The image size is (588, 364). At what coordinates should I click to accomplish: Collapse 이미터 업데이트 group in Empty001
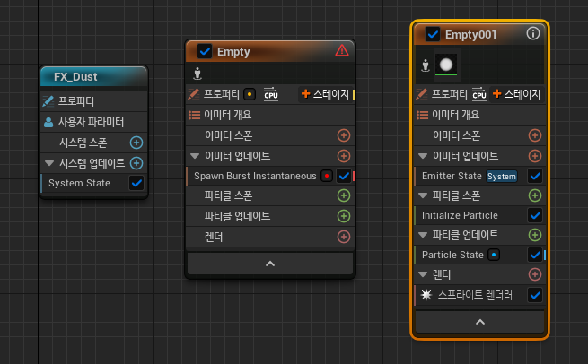click(x=423, y=156)
